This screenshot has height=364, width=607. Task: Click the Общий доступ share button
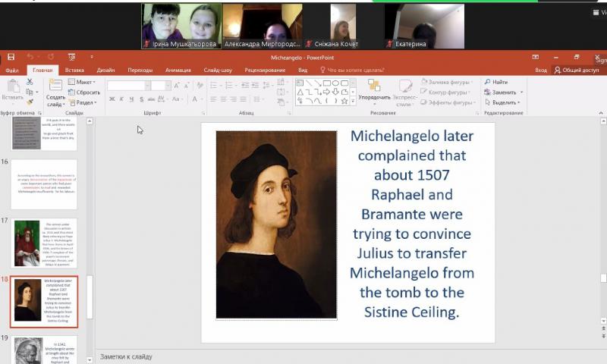click(577, 70)
